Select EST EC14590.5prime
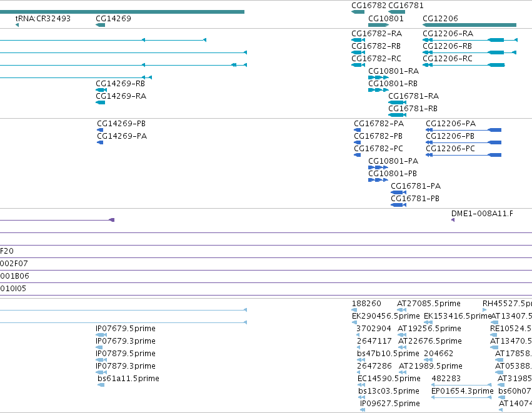Viewport: 532px width, 413px height. click(x=389, y=379)
